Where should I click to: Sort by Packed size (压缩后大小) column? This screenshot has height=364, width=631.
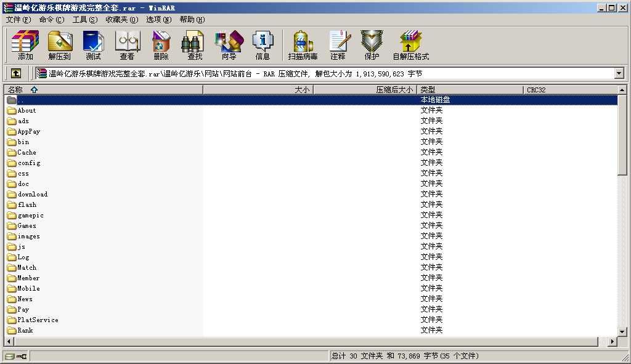(365, 90)
